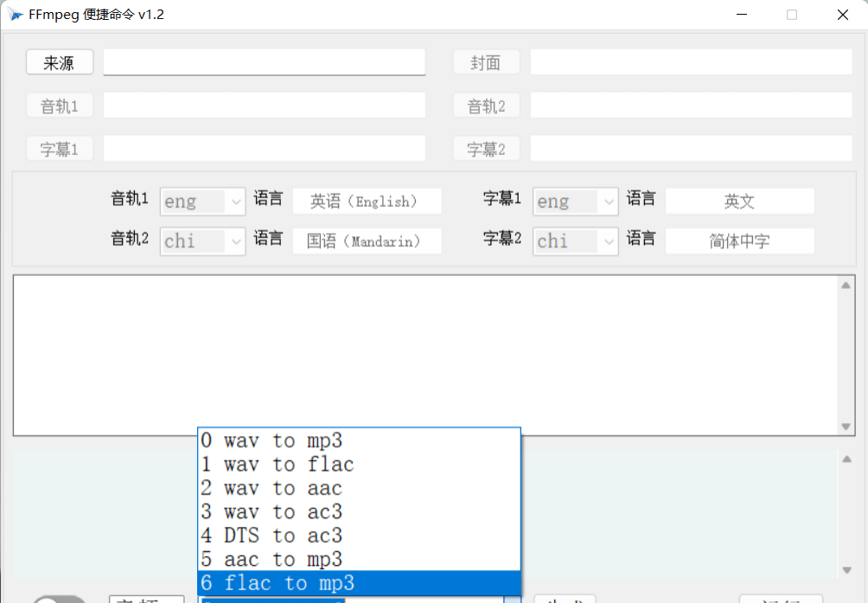Screen dimensions: 868x603
Task: Focus the 封面 cover path field
Action: 691,62
